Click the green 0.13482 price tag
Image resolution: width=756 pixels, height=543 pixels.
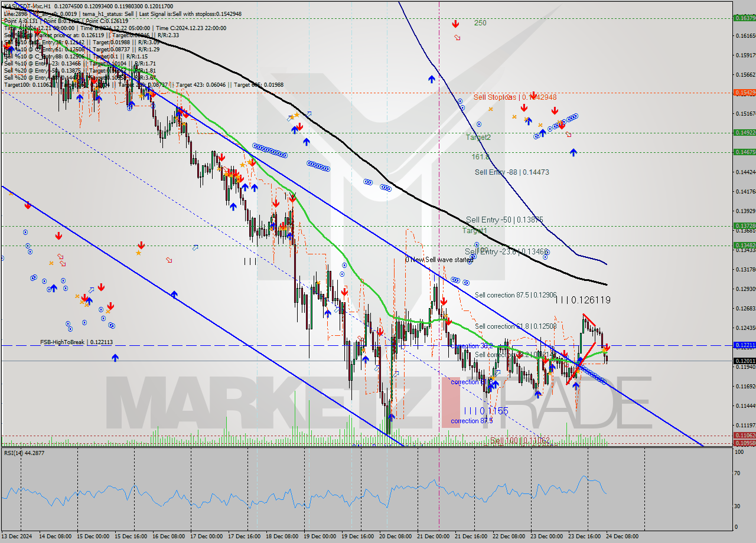click(744, 245)
